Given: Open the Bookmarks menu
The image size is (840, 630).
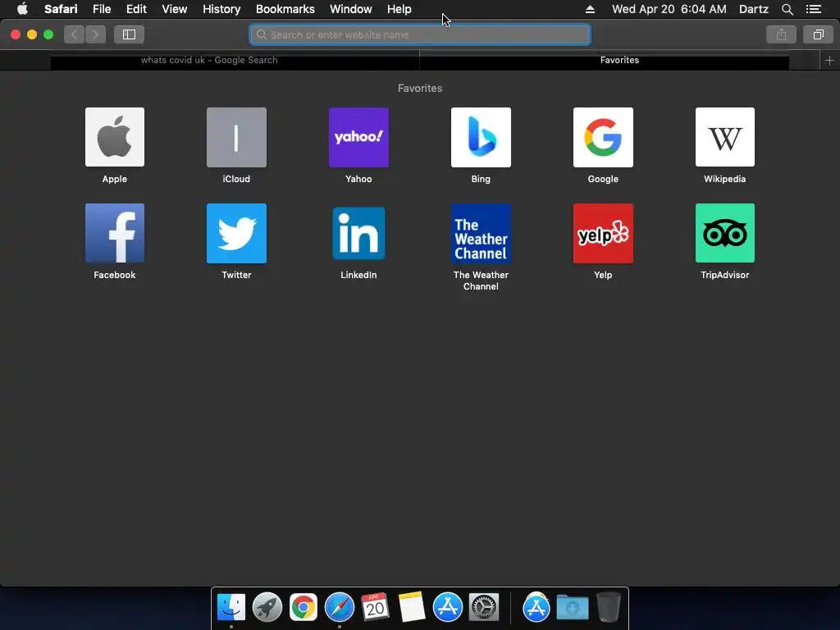Looking at the screenshot, I should click(285, 9).
